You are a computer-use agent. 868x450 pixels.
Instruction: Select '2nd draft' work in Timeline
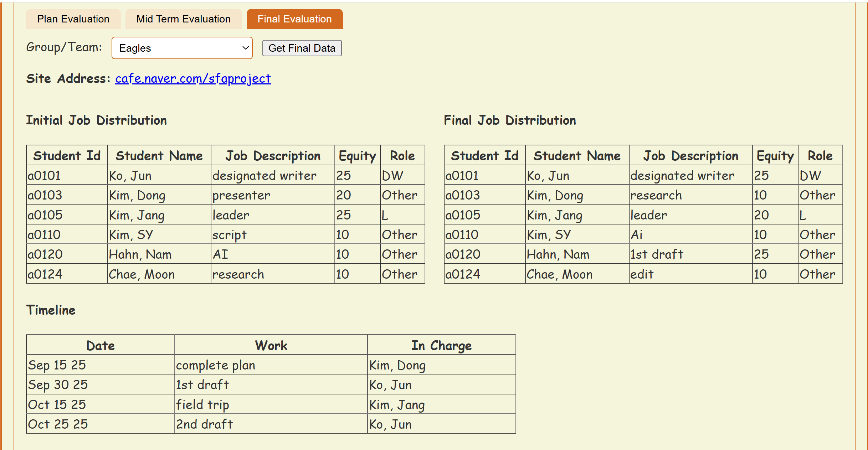[x=204, y=424]
